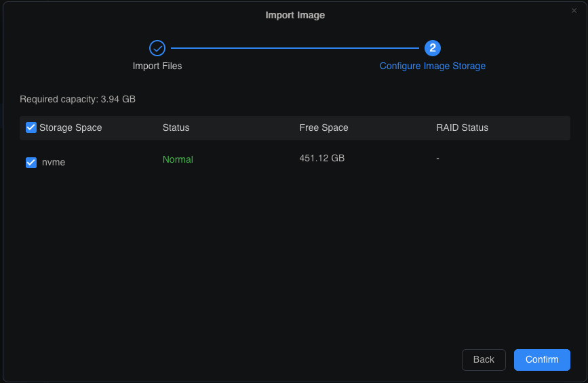Click the Required capacity: 3.94 GB text
The image size is (588, 383).
click(x=77, y=100)
